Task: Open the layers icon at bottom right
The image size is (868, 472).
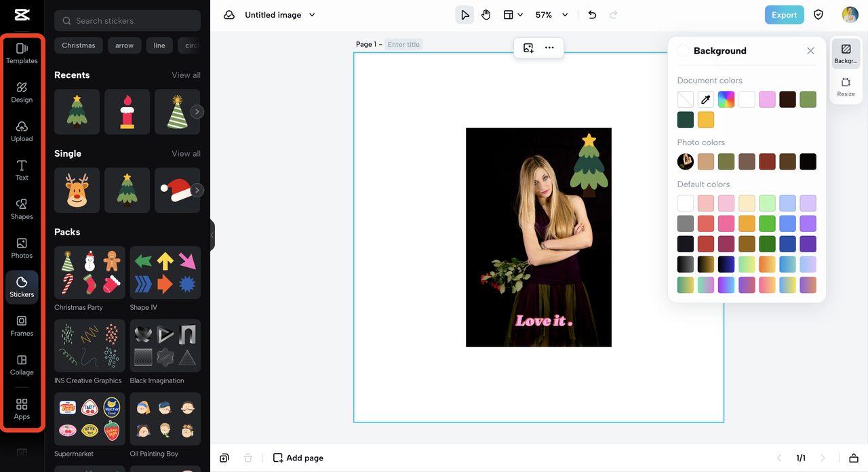Action: (x=854, y=458)
